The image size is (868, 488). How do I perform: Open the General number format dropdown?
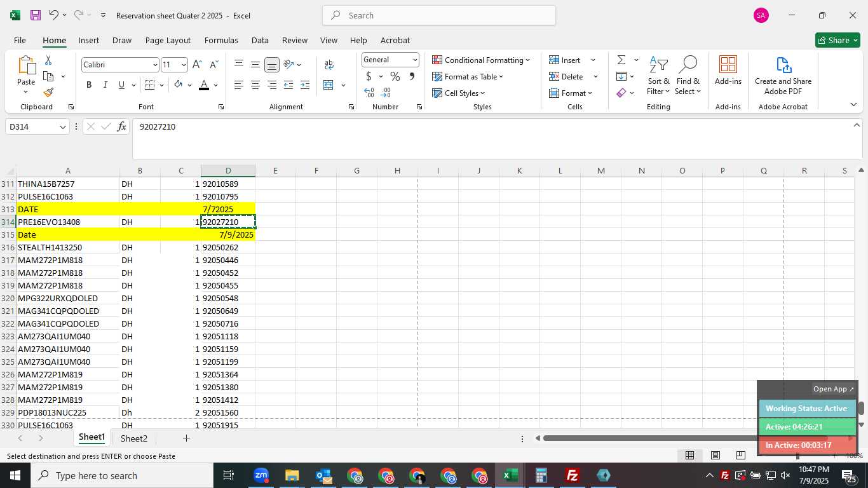415,60
